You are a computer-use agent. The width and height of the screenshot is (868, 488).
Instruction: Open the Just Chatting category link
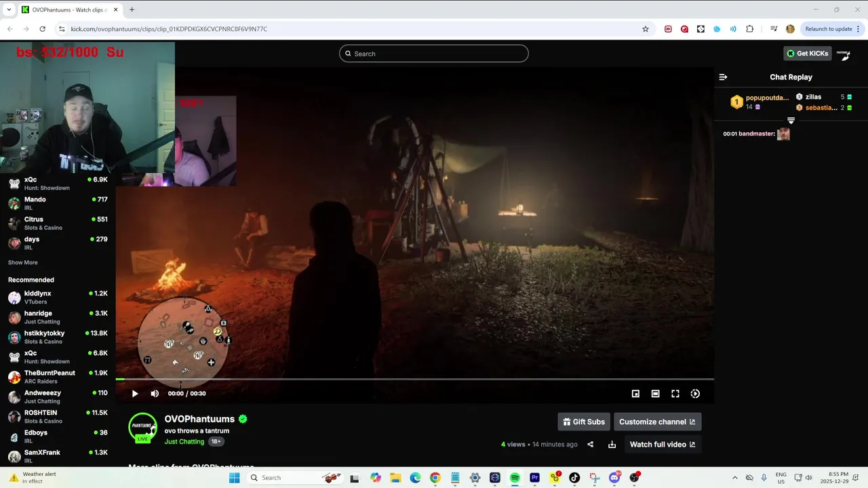184,441
